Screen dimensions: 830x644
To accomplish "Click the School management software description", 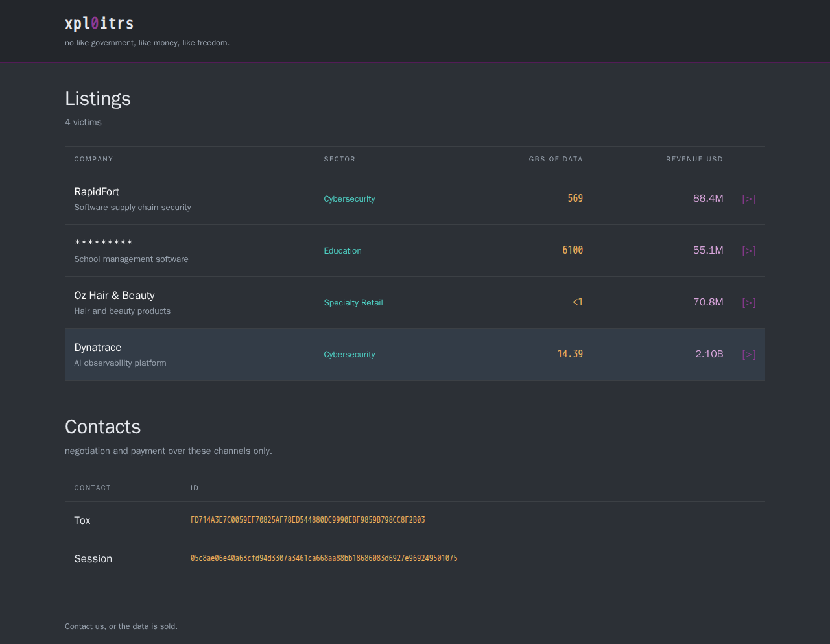I will (131, 259).
